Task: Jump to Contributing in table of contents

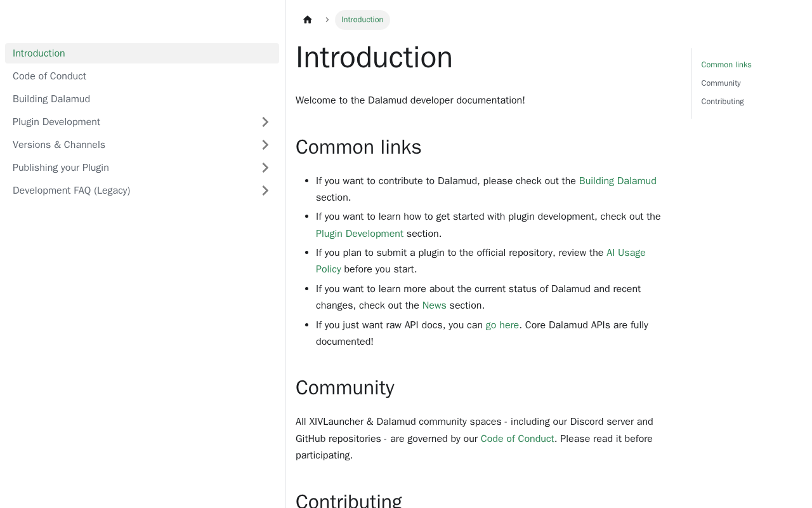Action: [722, 102]
